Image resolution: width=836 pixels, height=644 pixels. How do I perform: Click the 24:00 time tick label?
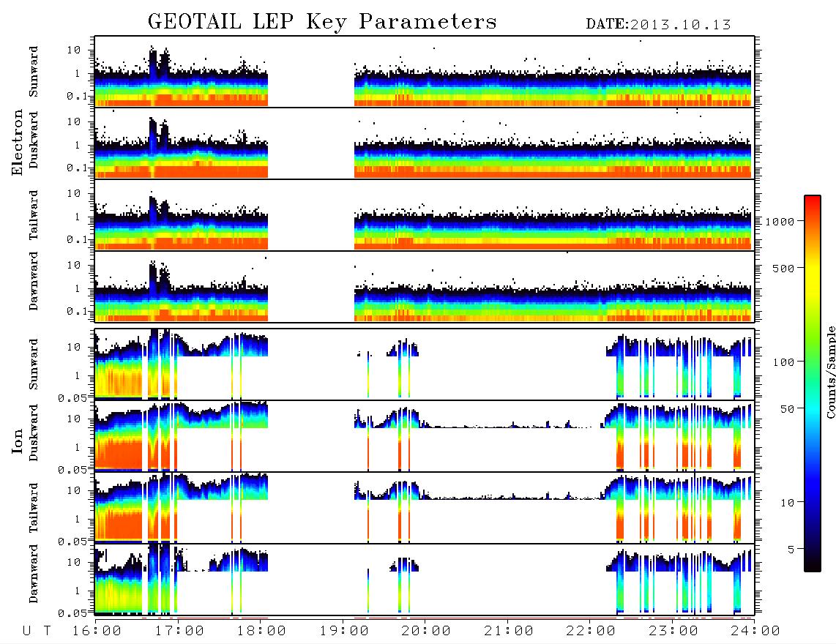pos(755,632)
